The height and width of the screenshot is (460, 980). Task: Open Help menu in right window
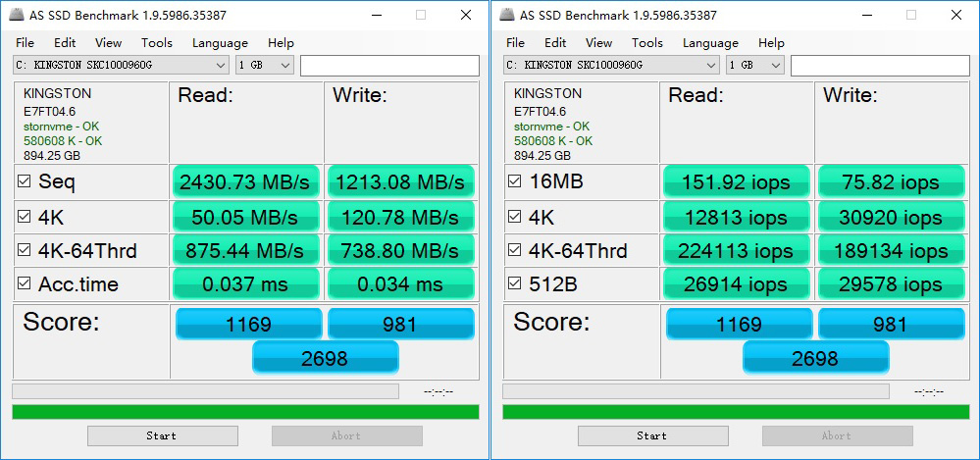click(771, 42)
